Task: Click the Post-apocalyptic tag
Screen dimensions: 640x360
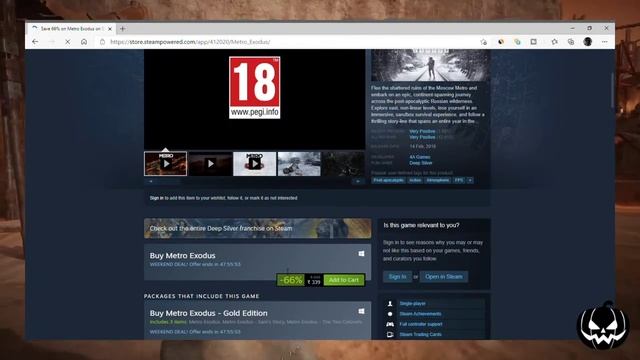Action: [x=388, y=180]
